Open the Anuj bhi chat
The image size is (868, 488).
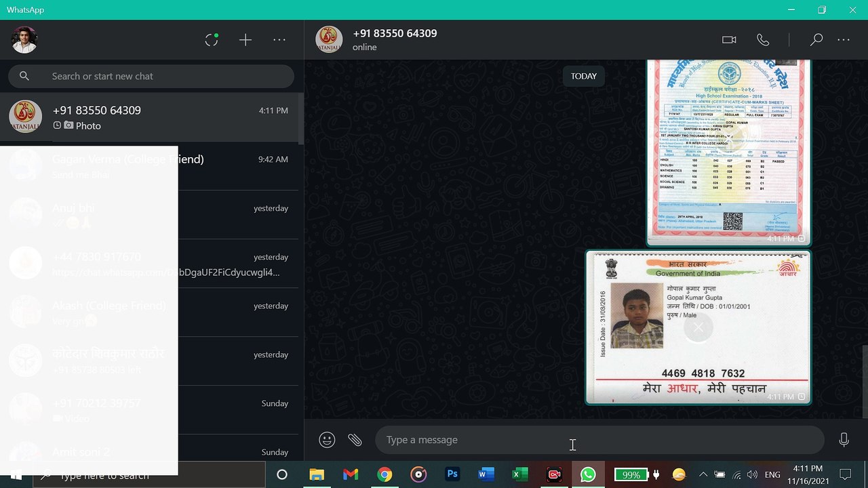[149, 215]
